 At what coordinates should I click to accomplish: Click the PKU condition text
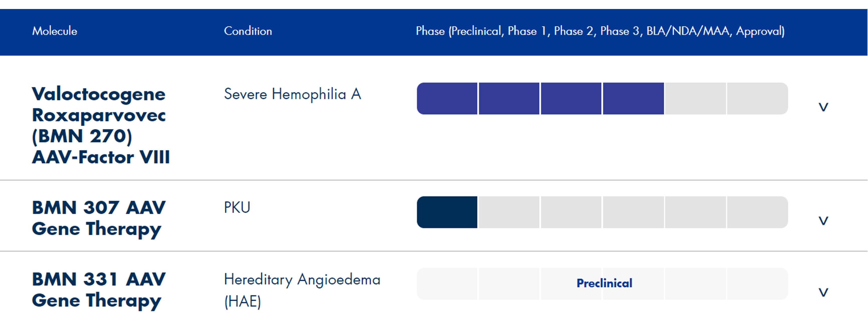pos(237,207)
